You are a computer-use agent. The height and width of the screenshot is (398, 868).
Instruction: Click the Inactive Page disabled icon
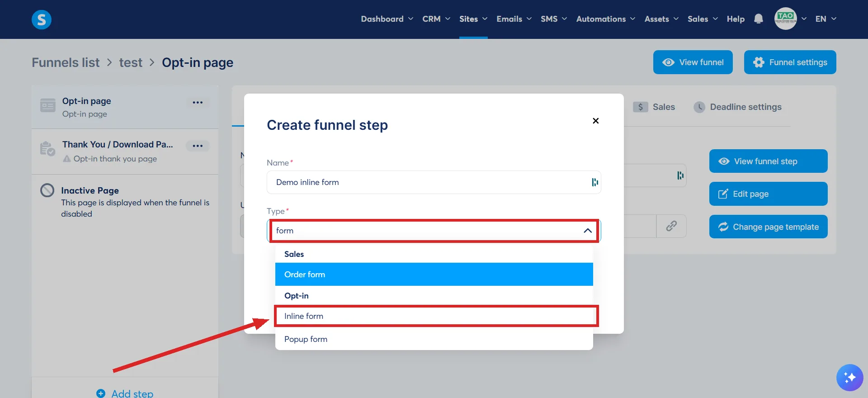pyautogui.click(x=47, y=190)
